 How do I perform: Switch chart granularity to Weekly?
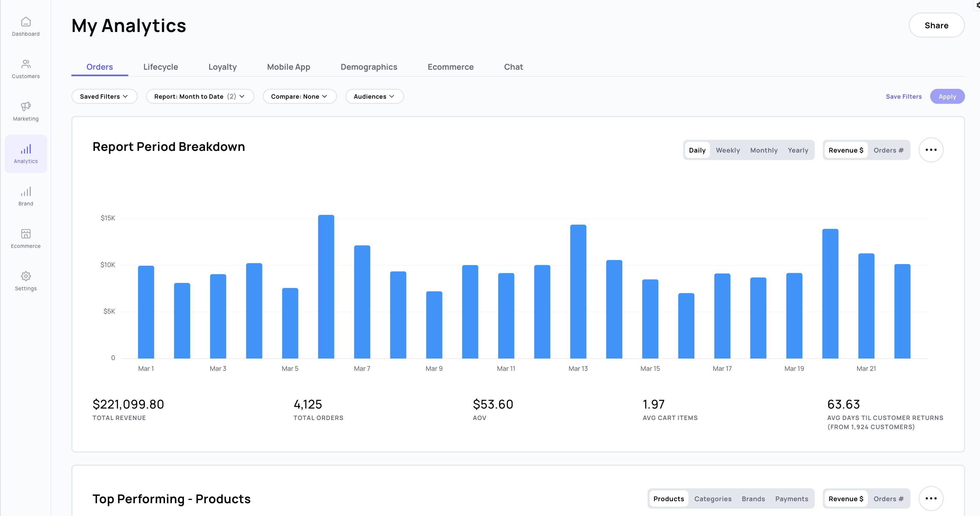click(727, 150)
